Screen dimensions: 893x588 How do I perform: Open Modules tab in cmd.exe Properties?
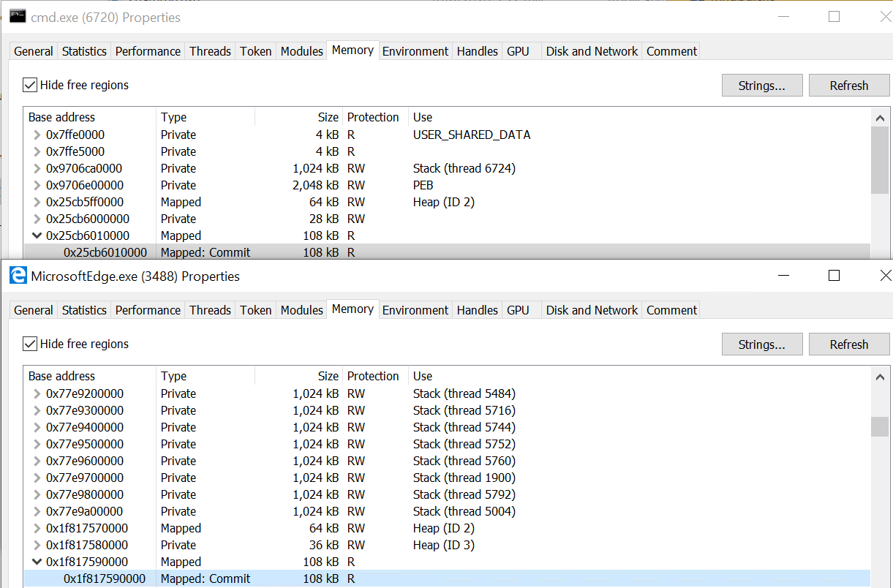301,51
